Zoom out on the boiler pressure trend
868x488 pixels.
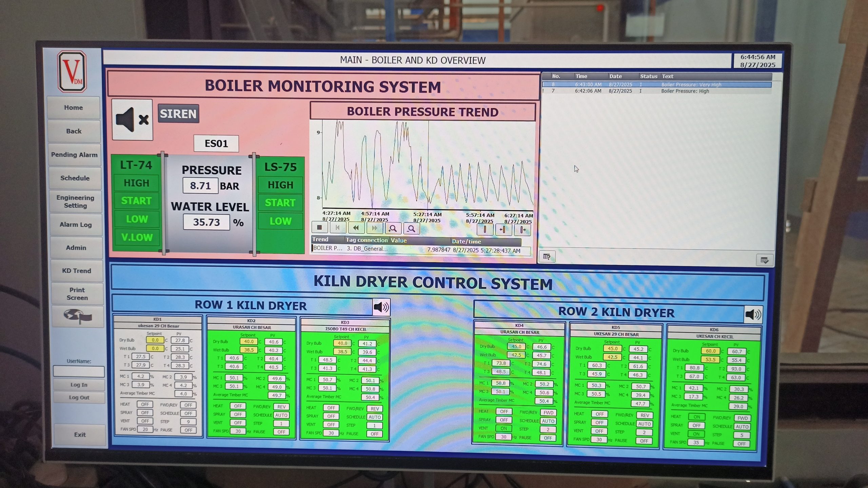pyautogui.click(x=411, y=229)
